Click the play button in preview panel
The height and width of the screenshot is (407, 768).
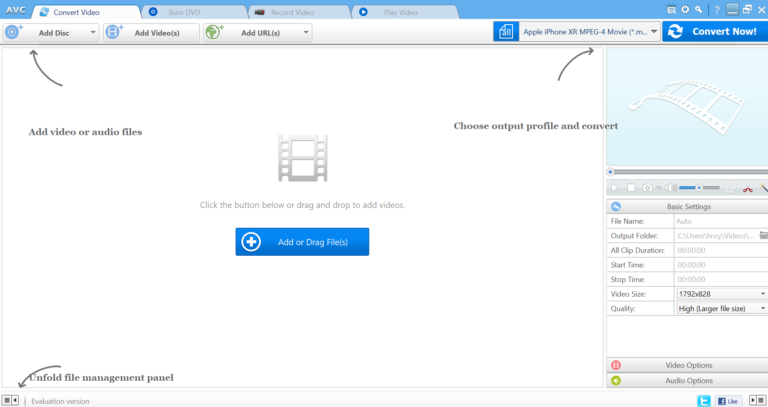[615, 187]
